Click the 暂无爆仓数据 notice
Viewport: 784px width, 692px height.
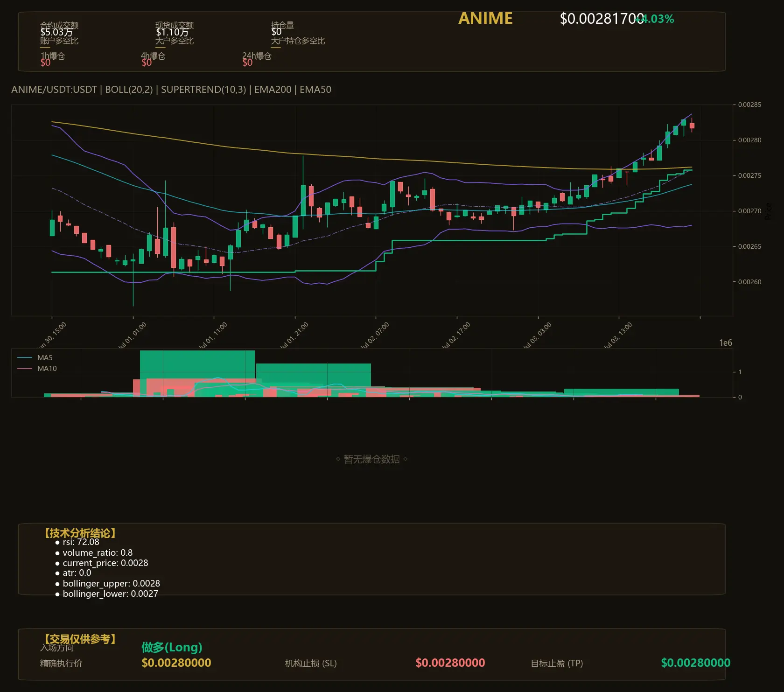tap(372, 459)
